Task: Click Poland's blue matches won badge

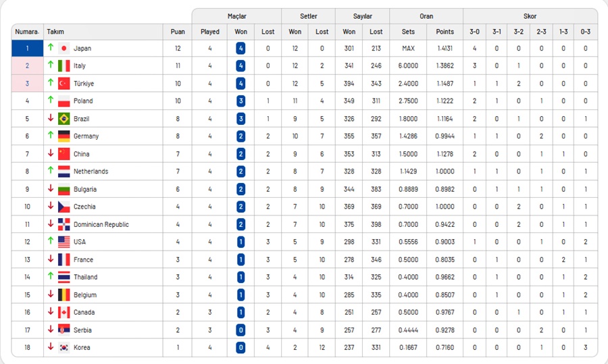Action: point(240,101)
